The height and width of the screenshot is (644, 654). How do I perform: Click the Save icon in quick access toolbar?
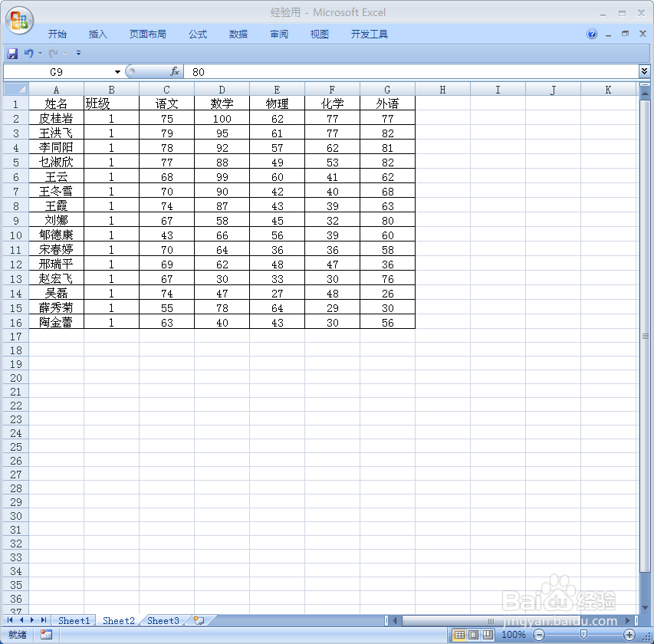tap(12, 54)
